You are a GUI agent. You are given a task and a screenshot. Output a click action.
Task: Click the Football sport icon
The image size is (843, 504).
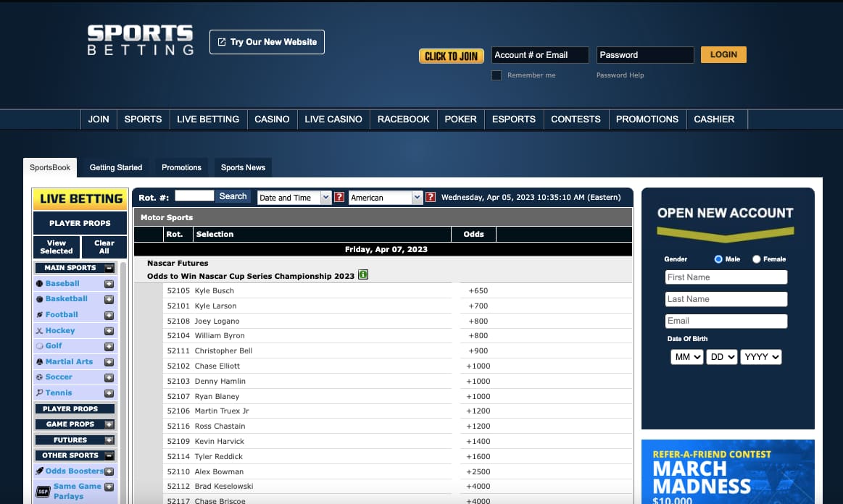click(x=39, y=315)
